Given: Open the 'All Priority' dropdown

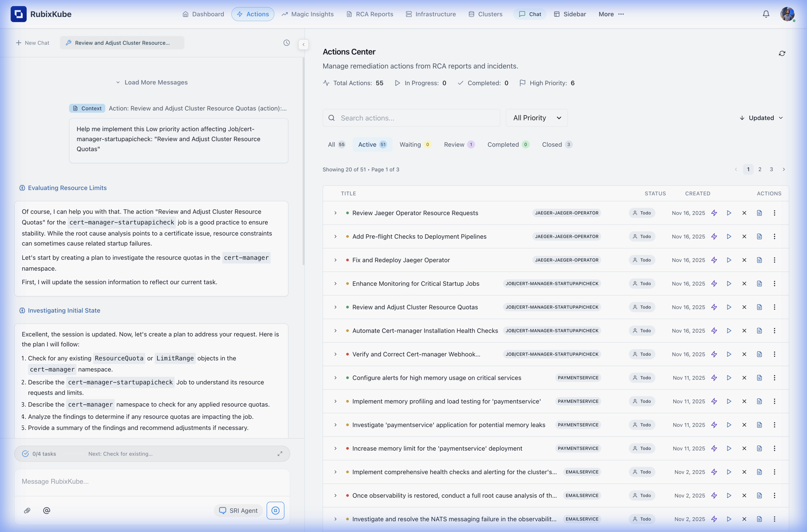Looking at the screenshot, I should pyautogui.click(x=536, y=118).
